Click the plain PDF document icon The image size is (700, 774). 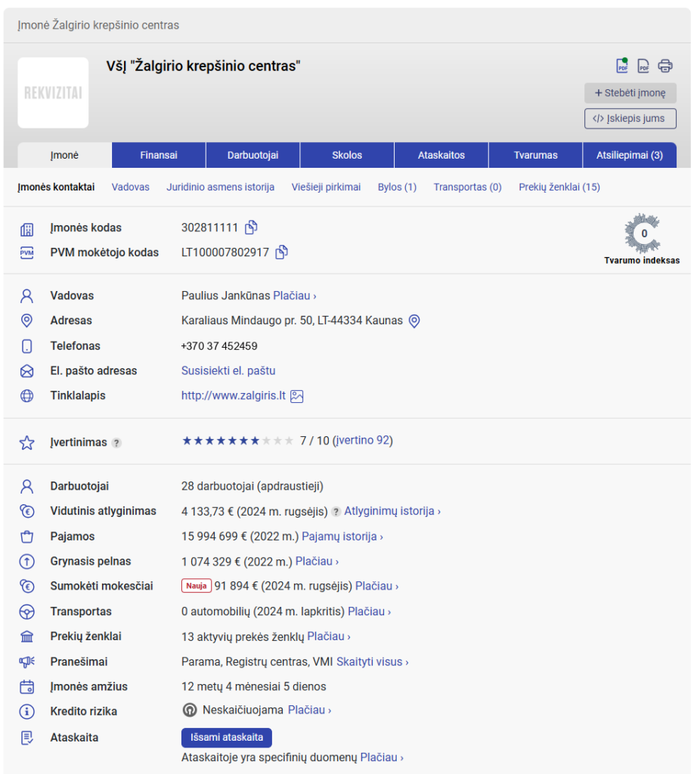(x=643, y=66)
